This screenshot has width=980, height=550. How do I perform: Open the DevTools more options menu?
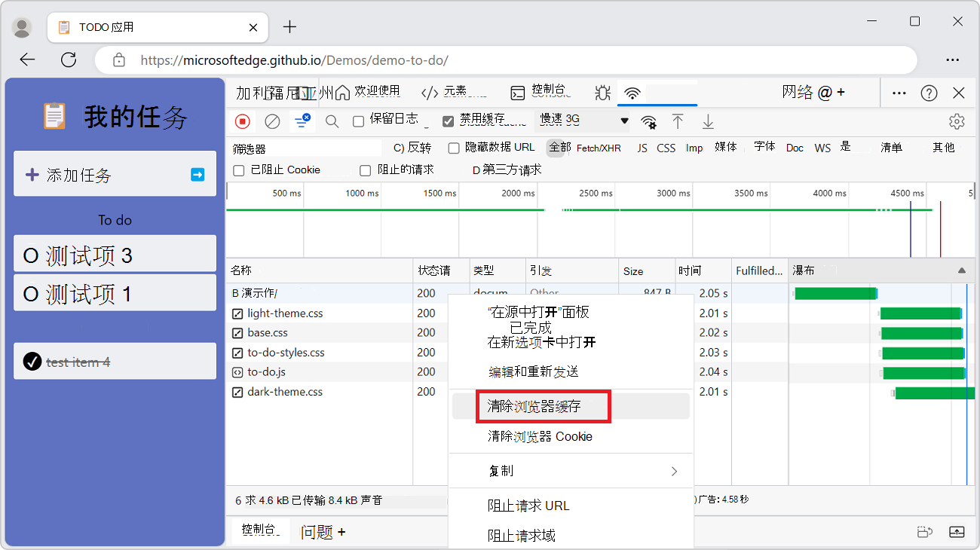(899, 92)
